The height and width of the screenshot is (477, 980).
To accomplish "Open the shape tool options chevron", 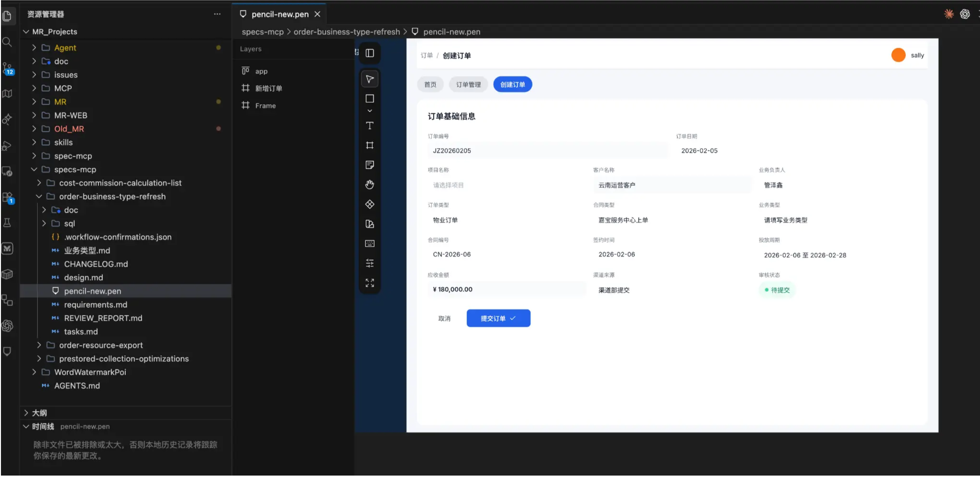I will pos(370,111).
